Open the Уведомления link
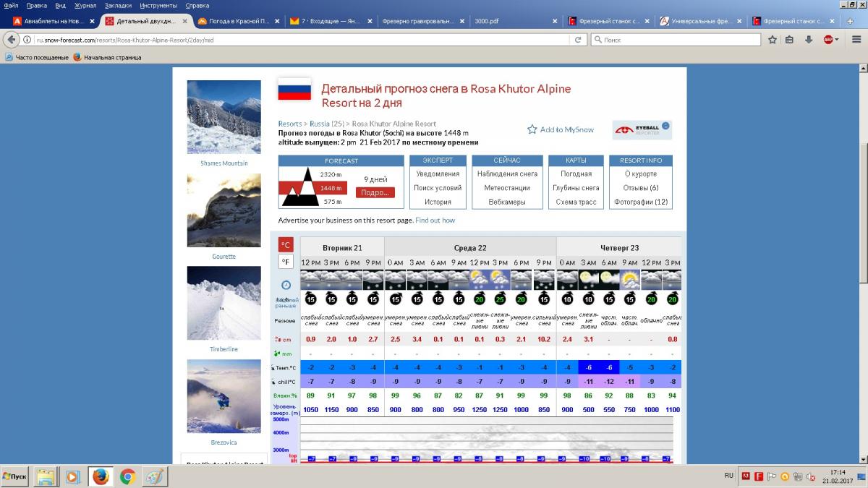The width and height of the screenshot is (868, 488). [x=438, y=174]
